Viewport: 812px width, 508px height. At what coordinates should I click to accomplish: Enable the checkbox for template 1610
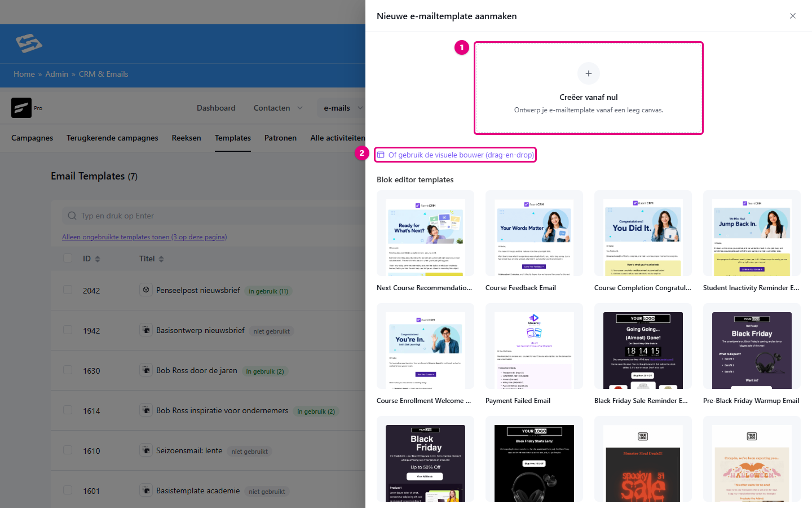point(68,450)
